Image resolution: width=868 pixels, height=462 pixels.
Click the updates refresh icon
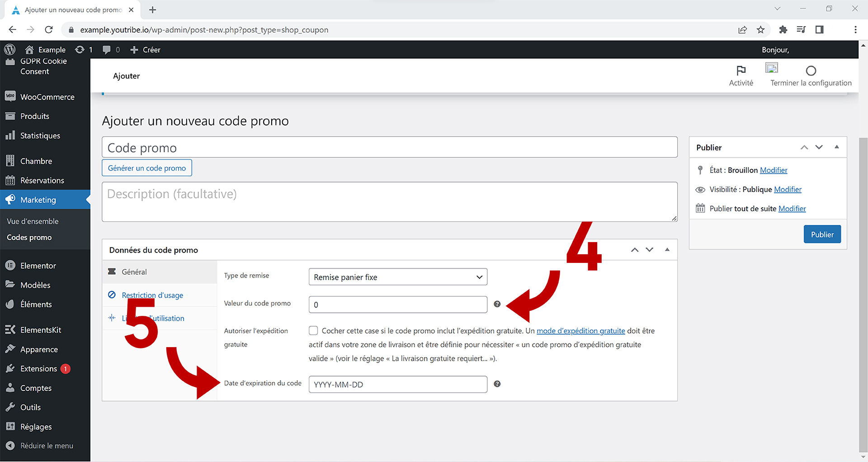tap(80, 50)
